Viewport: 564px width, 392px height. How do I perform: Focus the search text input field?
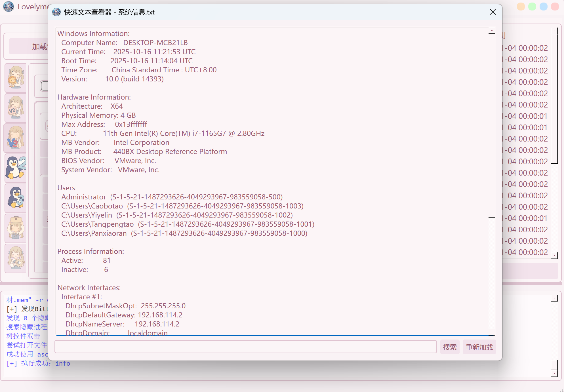click(x=245, y=347)
